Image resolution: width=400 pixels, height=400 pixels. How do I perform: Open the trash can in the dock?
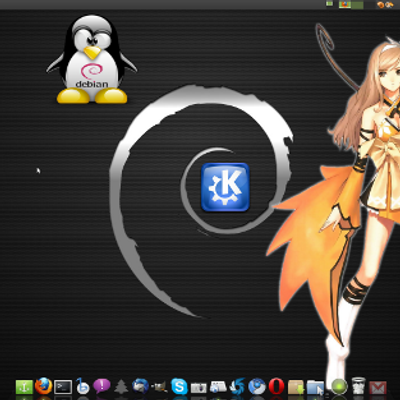tap(358, 386)
